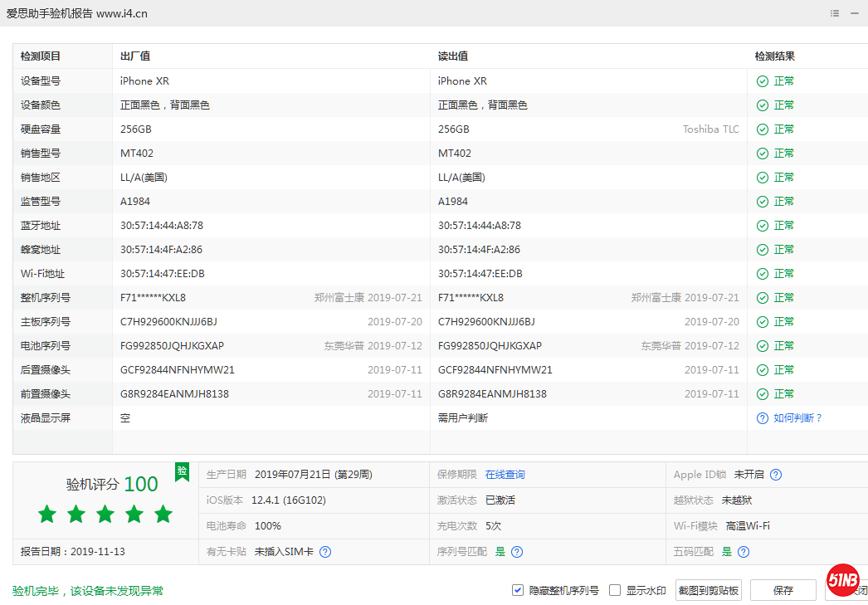Click 截图到剪贴板 button

click(x=708, y=589)
